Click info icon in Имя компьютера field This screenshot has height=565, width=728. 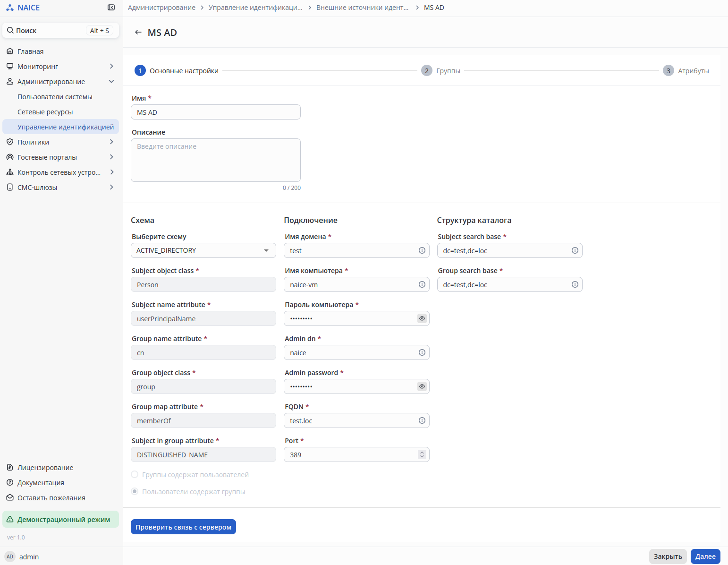[x=422, y=284]
